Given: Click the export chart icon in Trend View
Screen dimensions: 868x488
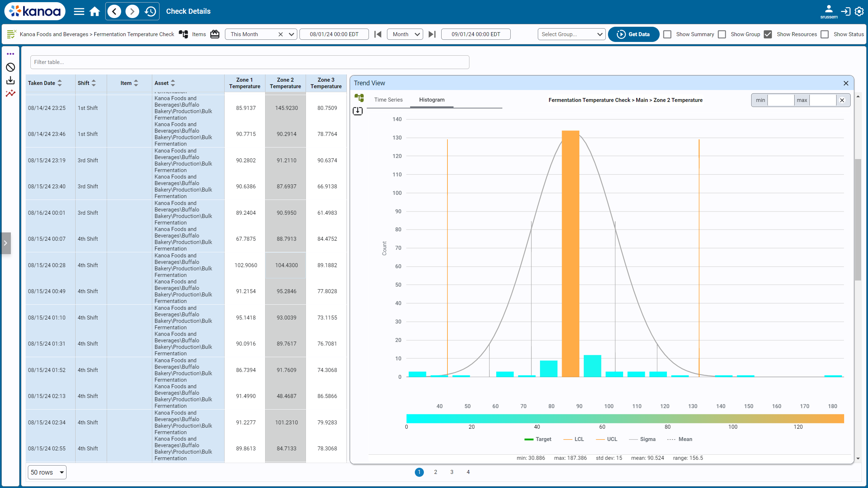Looking at the screenshot, I should (358, 111).
